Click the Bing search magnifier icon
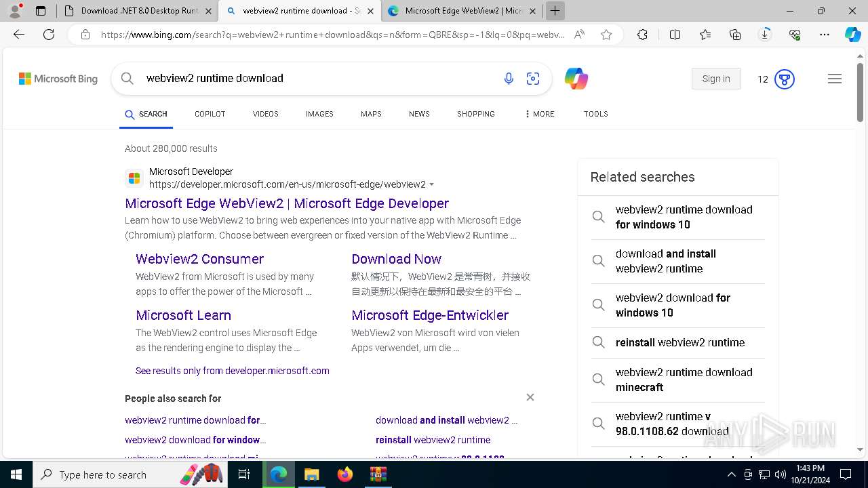 pyautogui.click(x=127, y=79)
